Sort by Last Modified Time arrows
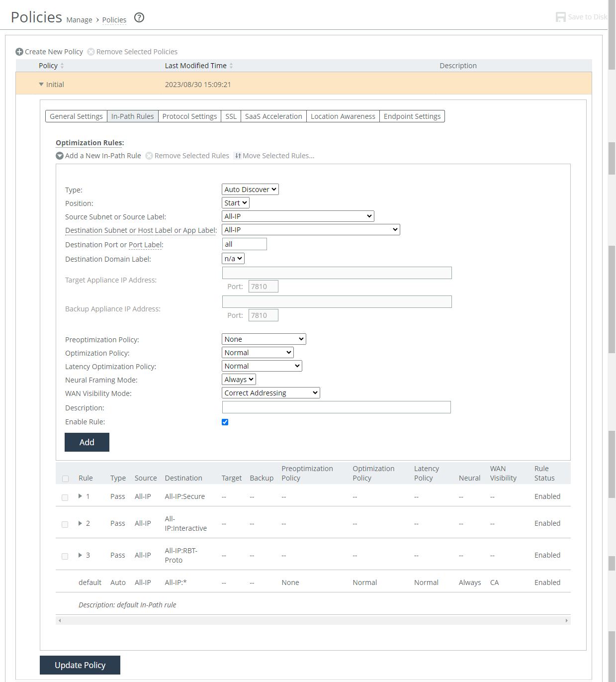This screenshot has width=616, height=682. [231, 66]
